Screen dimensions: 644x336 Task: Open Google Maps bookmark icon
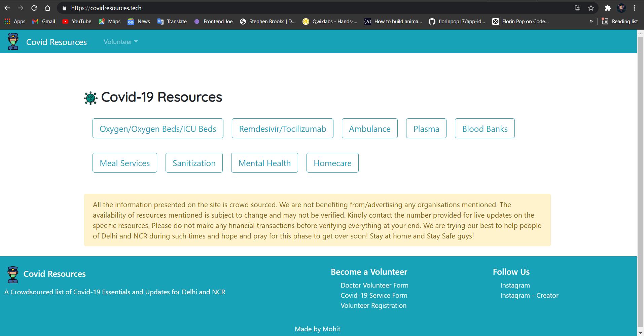pos(102,21)
